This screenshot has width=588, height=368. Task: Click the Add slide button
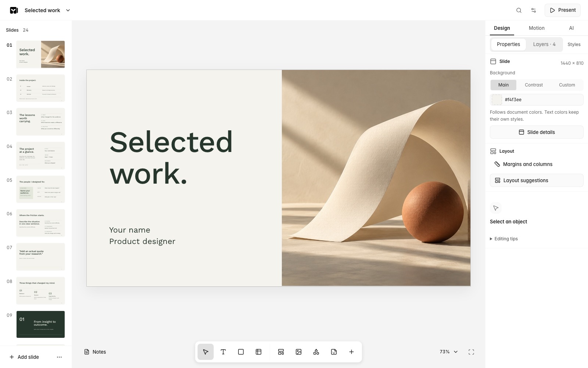pyautogui.click(x=24, y=357)
